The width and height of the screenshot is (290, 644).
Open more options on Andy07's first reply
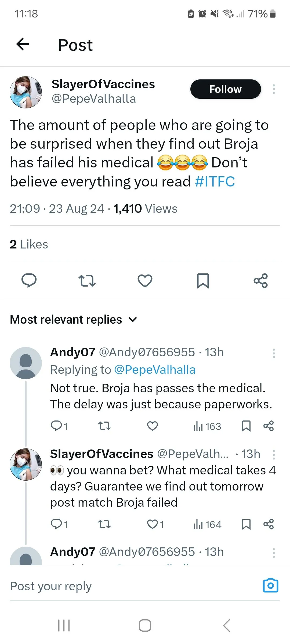[x=274, y=353]
